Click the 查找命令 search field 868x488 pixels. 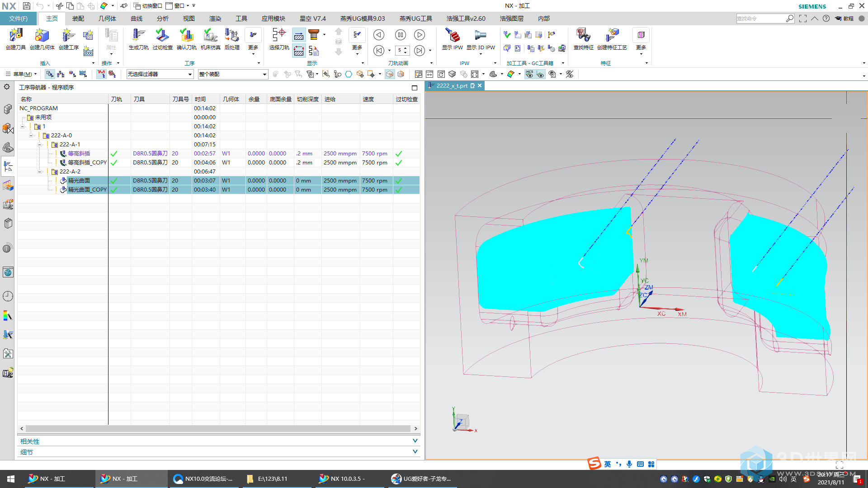(761, 19)
